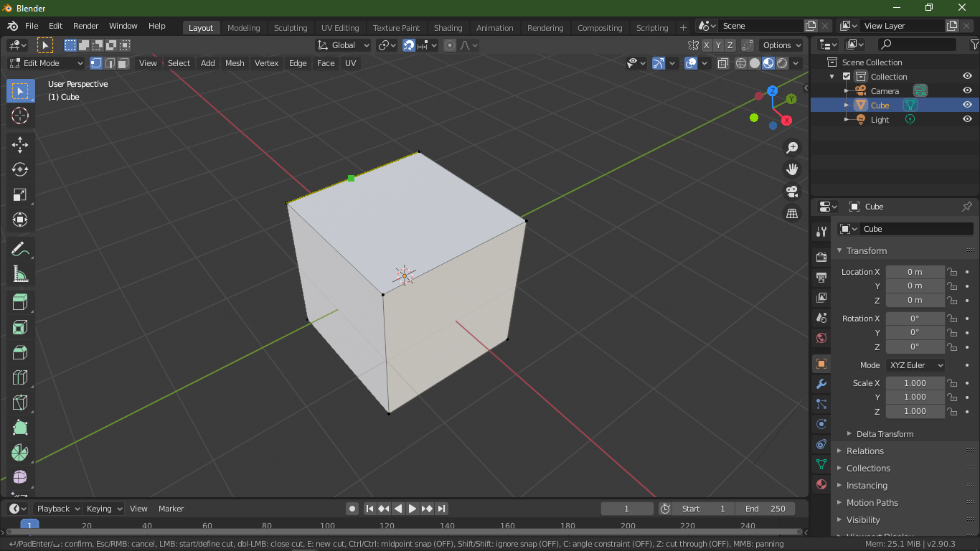
Task: Switch to the UV Editing workspace tab
Action: (x=340, y=28)
